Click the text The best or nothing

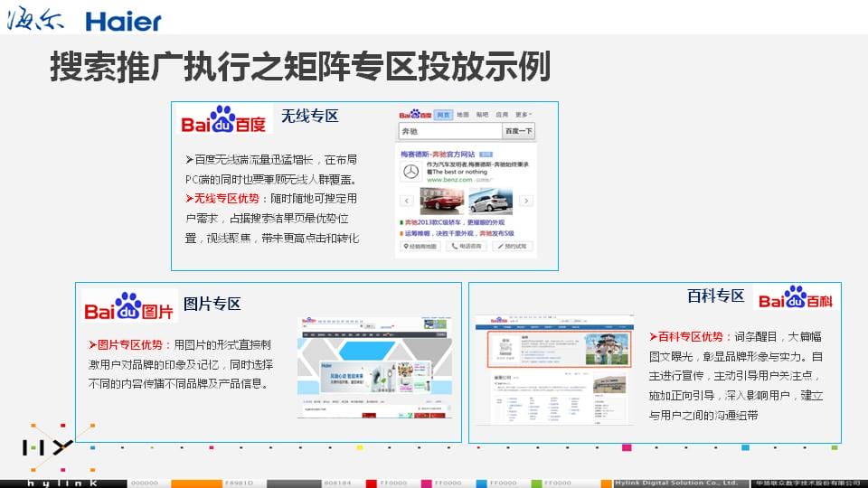coord(459,172)
